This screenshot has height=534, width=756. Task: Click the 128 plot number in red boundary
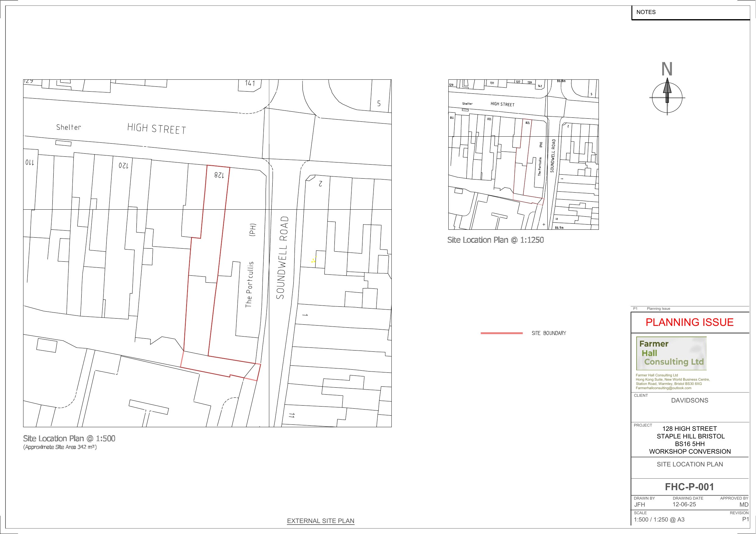click(219, 175)
